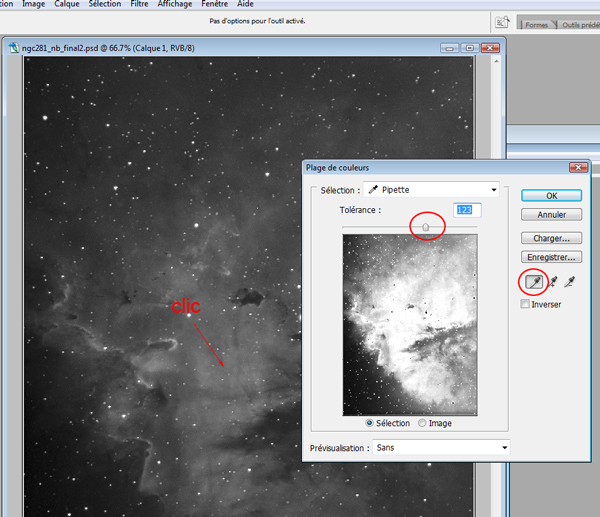Select the Subtract from Sample eyedropper
Image resolution: width=600 pixels, height=517 pixels.
[x=570, y=282]
